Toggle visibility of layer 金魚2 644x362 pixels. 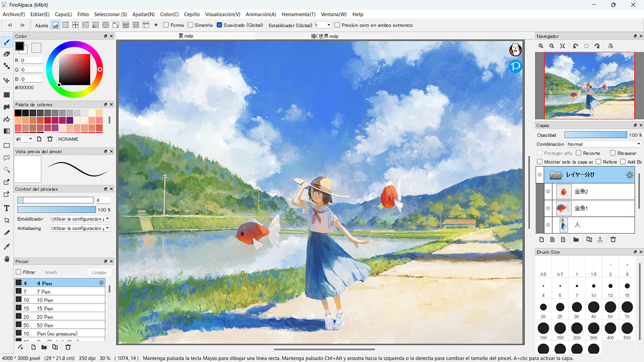point(548,191)
